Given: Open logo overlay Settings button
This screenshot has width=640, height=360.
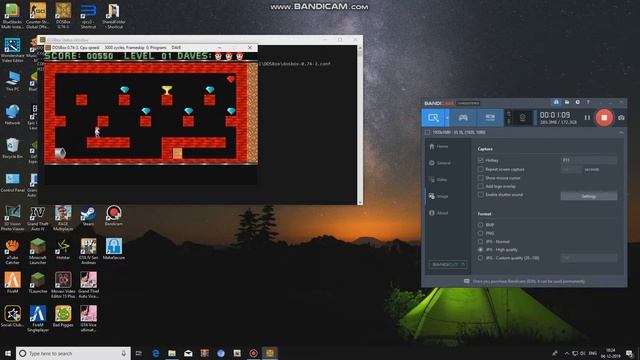Looking at the screenshot, I should (x=589, y=196).
